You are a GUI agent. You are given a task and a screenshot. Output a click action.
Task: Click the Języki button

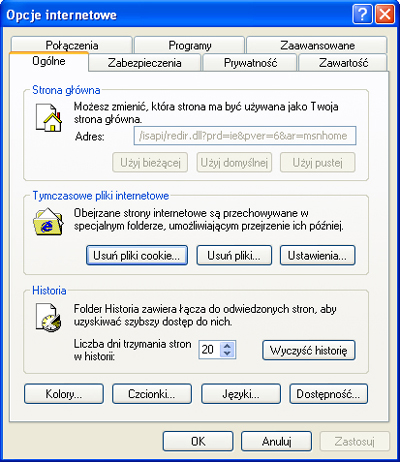241,394
